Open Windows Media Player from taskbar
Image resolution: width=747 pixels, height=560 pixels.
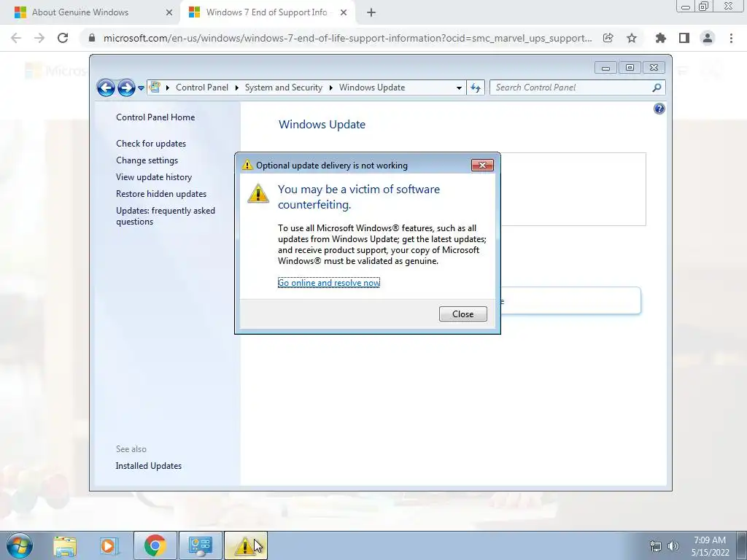109,545
